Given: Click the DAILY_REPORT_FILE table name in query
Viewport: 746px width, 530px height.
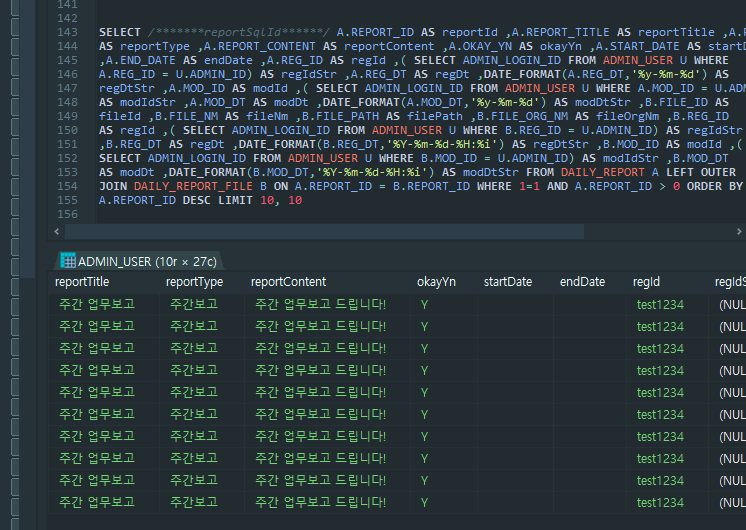Looking at the screenshot, I should [193, 186].
